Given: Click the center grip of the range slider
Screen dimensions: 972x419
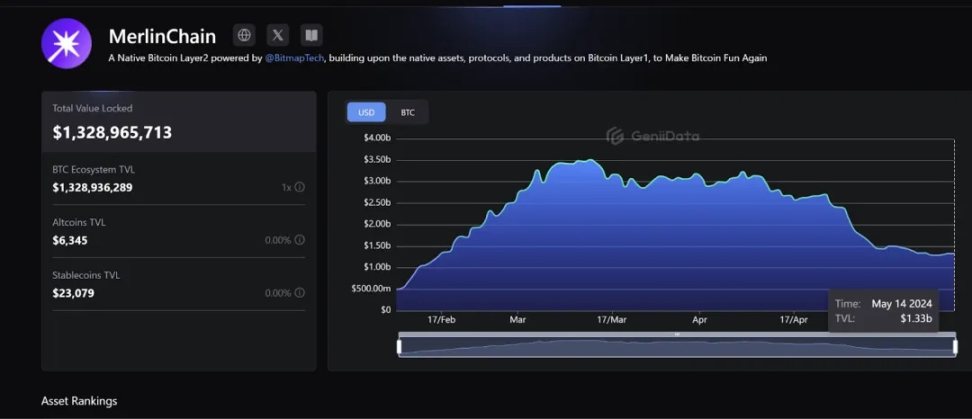Looking at the screenshot, I should tap(677, 335).
